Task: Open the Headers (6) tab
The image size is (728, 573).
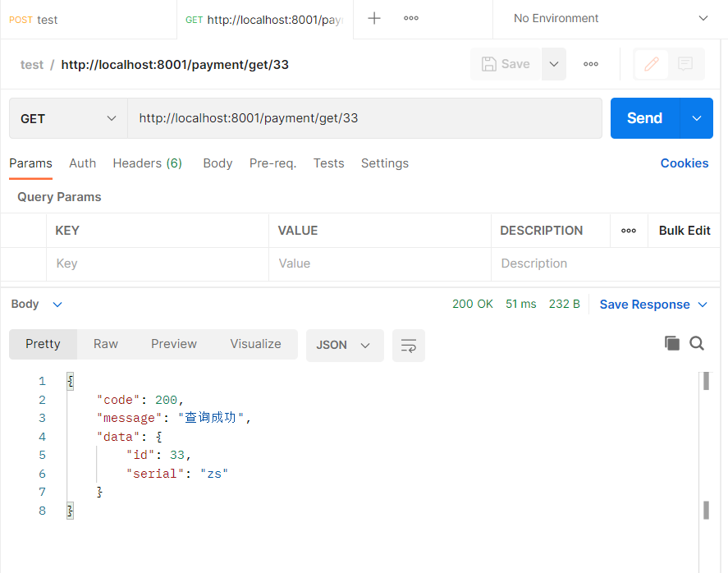Action: tap(147, 163)
